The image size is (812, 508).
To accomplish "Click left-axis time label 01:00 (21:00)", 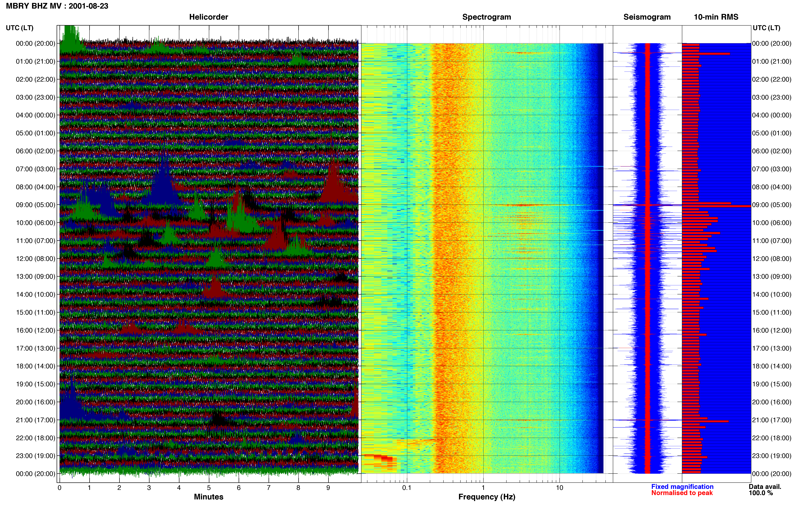I will 36,61.
